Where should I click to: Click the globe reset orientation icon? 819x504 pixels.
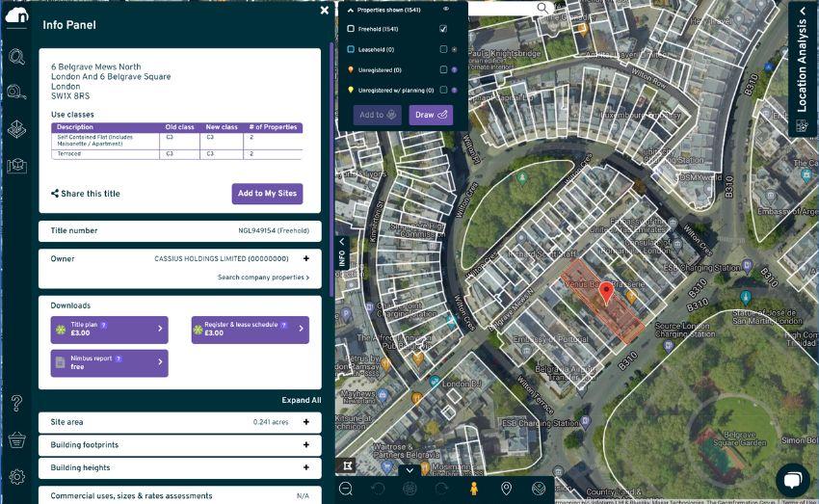tap(410, 489)
